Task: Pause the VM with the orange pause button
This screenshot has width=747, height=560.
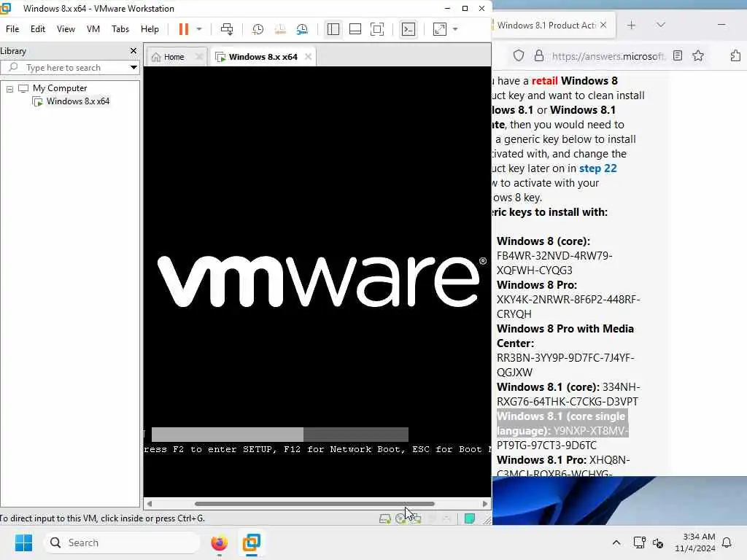Action: pyautogui.click(x=183, y=29)
